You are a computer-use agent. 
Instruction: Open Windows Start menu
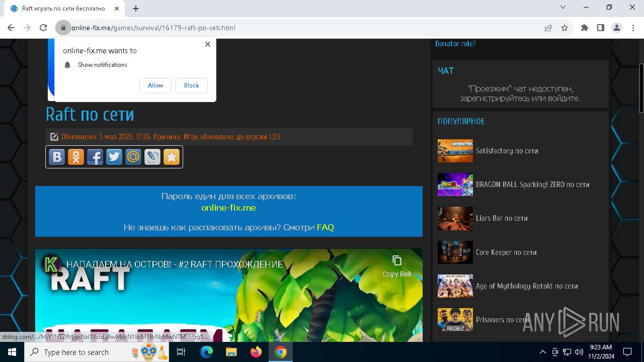(x=12, y=352)
